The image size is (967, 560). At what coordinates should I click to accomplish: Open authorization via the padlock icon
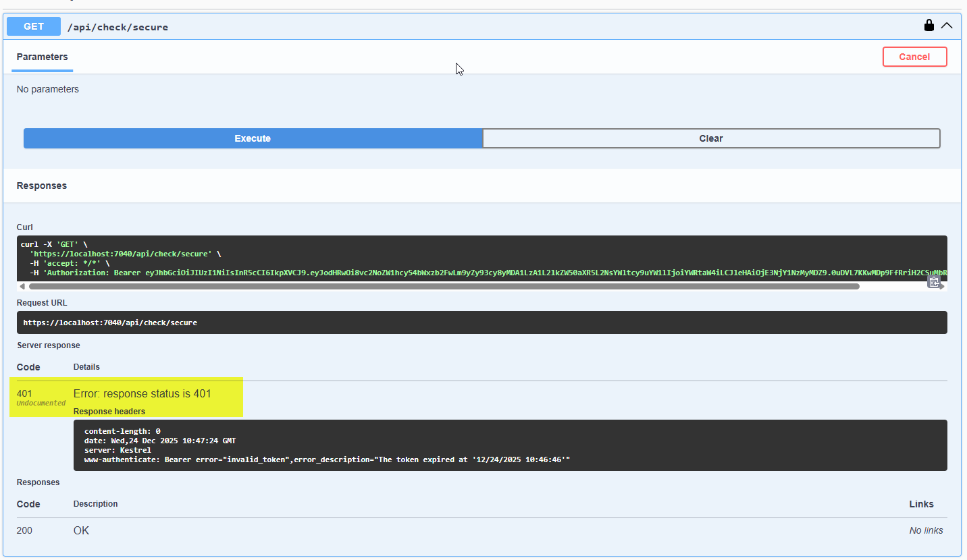(x=929, y=25)
